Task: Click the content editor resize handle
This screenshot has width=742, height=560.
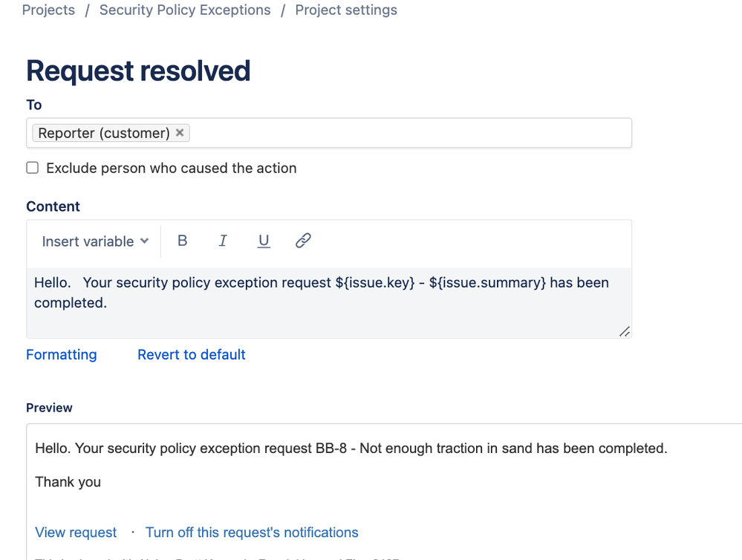Action: 625,331
